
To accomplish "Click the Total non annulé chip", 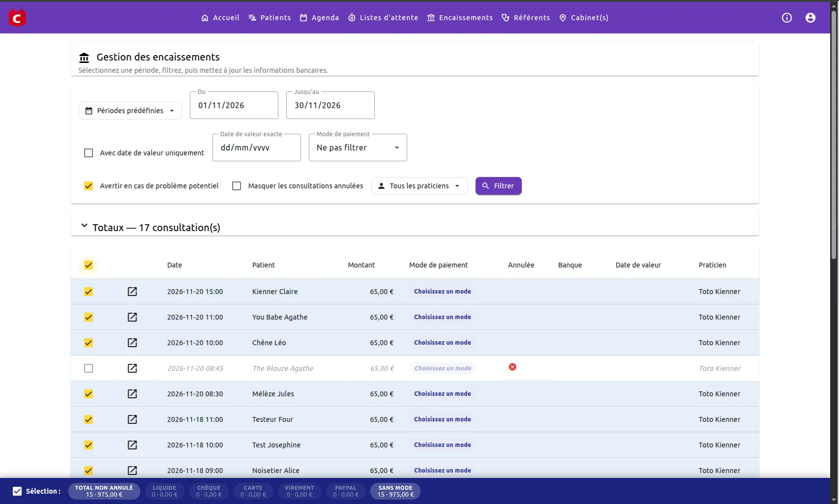I will click(104, 491).
